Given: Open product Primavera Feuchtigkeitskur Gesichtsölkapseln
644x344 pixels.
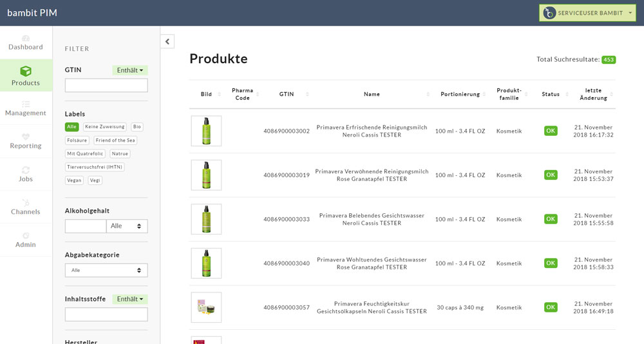Looking at the screenshot, I should [x=372, y=307].
